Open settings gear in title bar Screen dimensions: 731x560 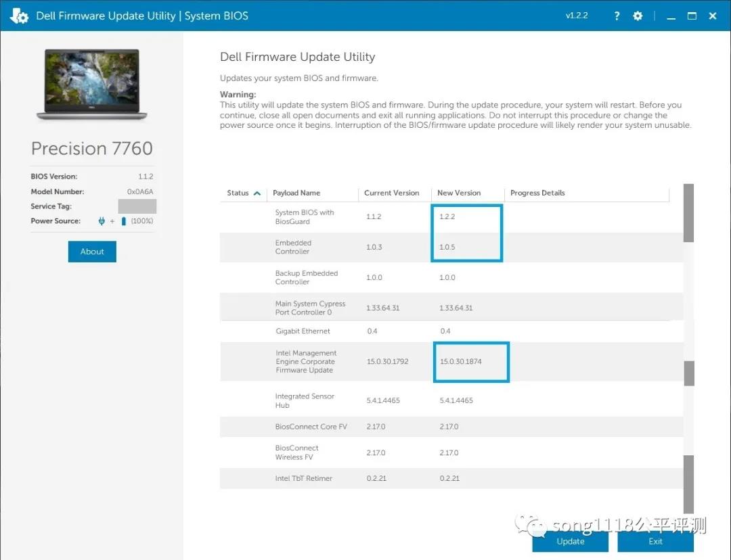click(638, 16)
